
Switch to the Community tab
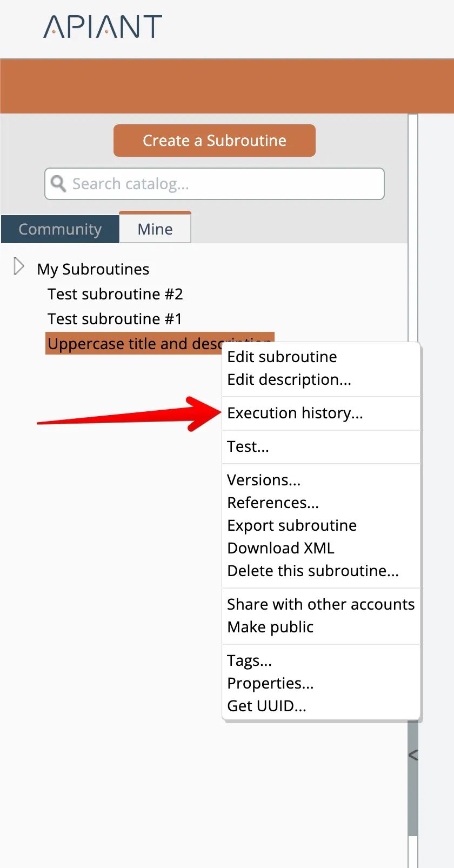pos(60,229)
